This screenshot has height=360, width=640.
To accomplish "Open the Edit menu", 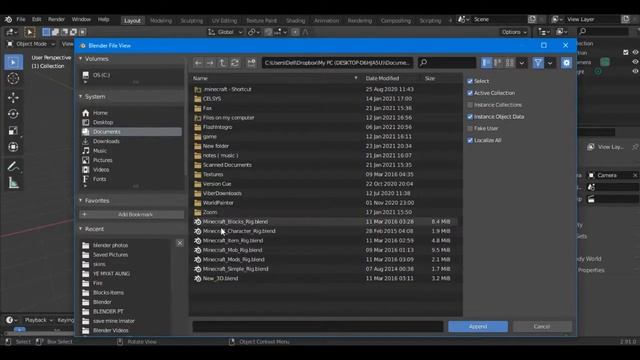I will tap(37, 19).
